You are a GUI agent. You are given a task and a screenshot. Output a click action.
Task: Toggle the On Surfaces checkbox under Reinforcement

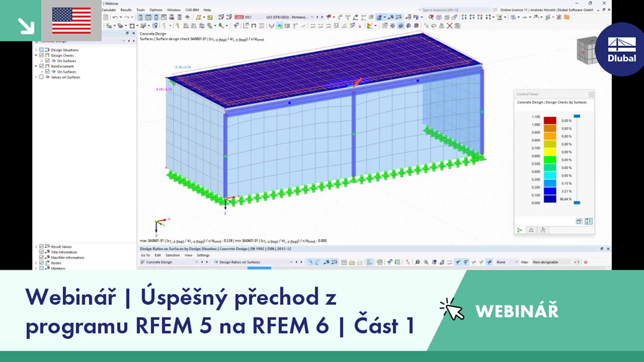click(47, 72)
